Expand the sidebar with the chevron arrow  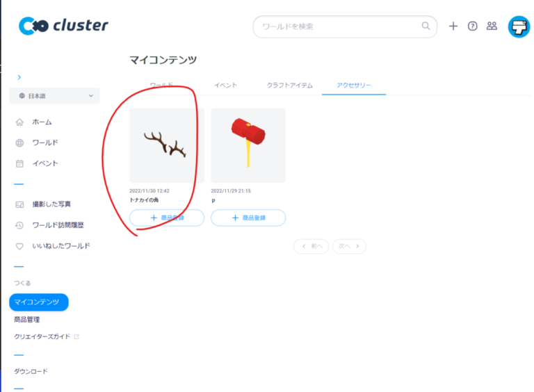pos(19,77)
